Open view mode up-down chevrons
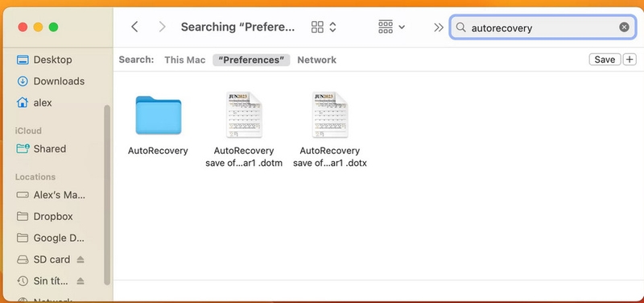 333,27
